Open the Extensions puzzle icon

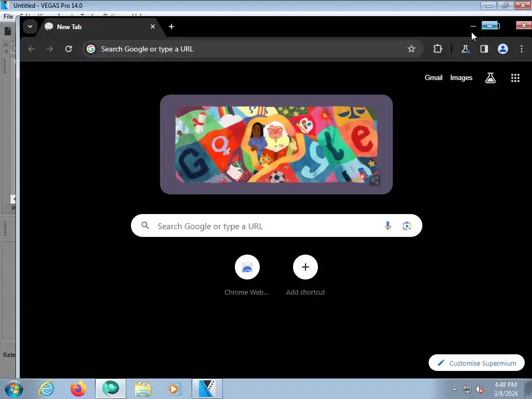tap(437, 49)
